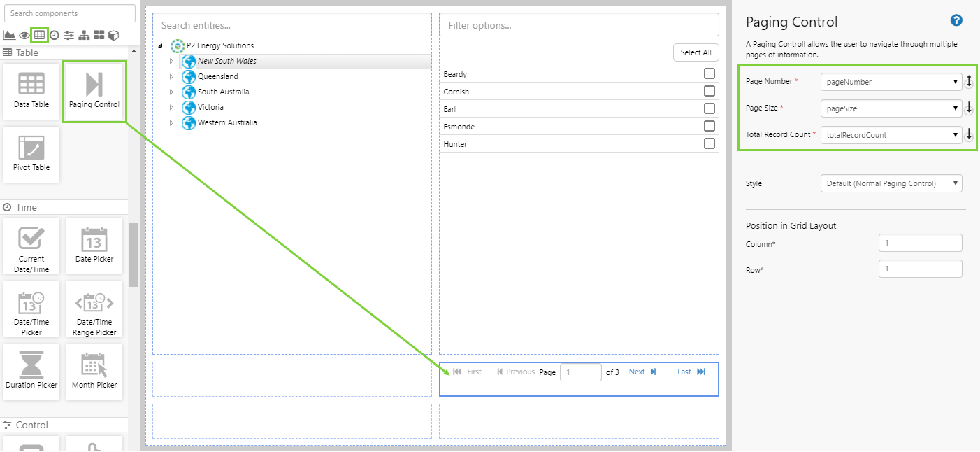Tick the Hunter checkbox

[709, 143]
